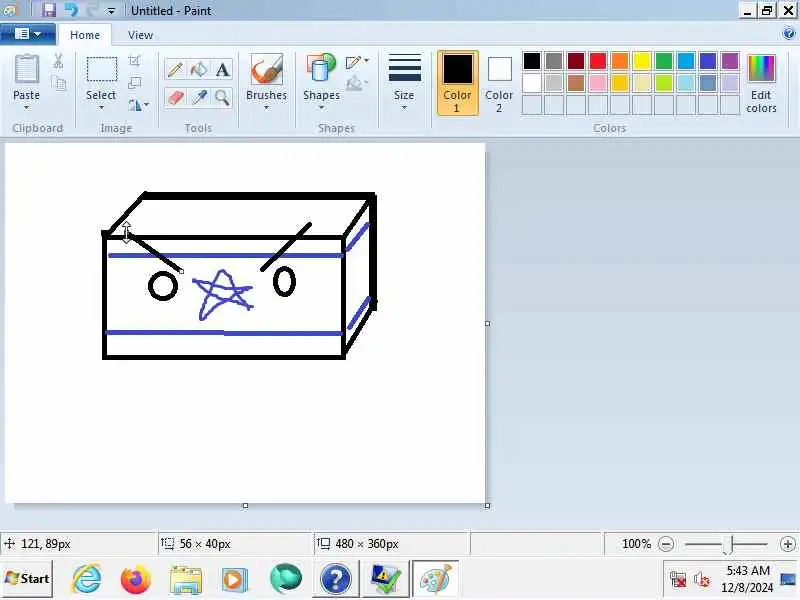This screenshot has height=600, width=800.
Task: Pick the indigo blue color swatch
Action: pyautogui.click(x=708, y=61)
